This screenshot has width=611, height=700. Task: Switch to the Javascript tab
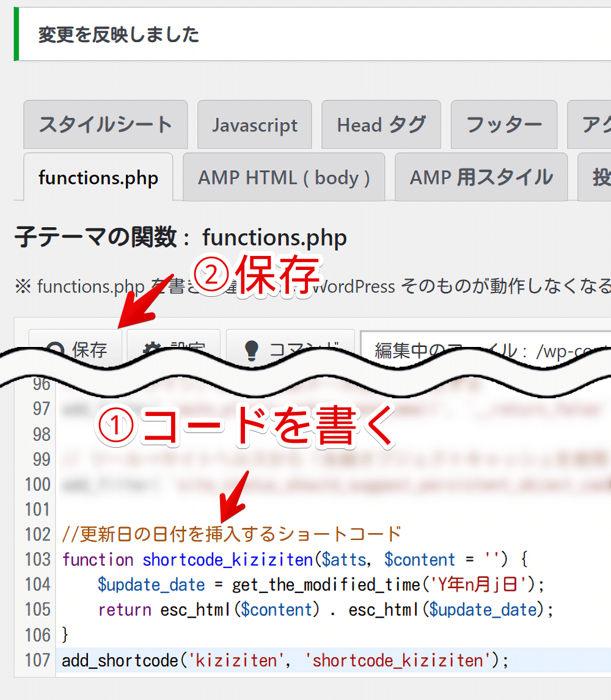pyautogui.click(x=255, y=125)
